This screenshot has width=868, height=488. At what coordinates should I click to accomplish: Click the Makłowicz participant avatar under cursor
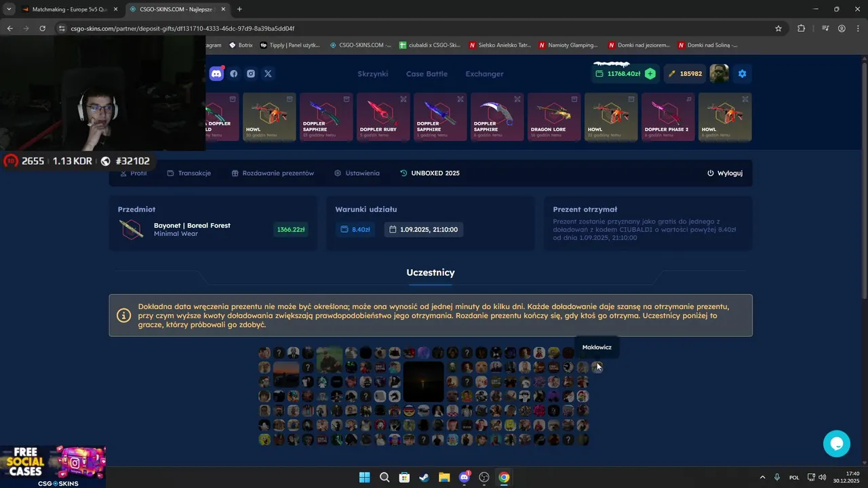coord(597,367)
